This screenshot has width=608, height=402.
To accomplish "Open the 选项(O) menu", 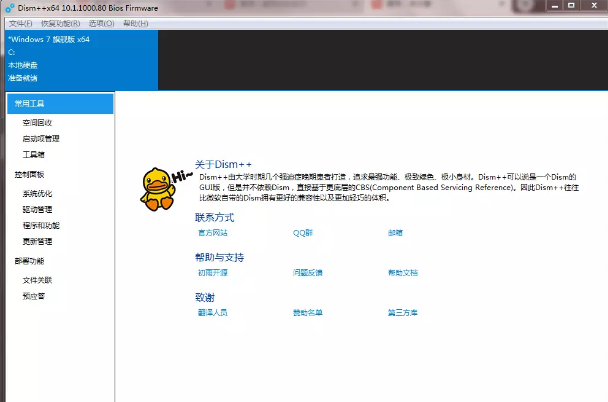I will [102, 24].
